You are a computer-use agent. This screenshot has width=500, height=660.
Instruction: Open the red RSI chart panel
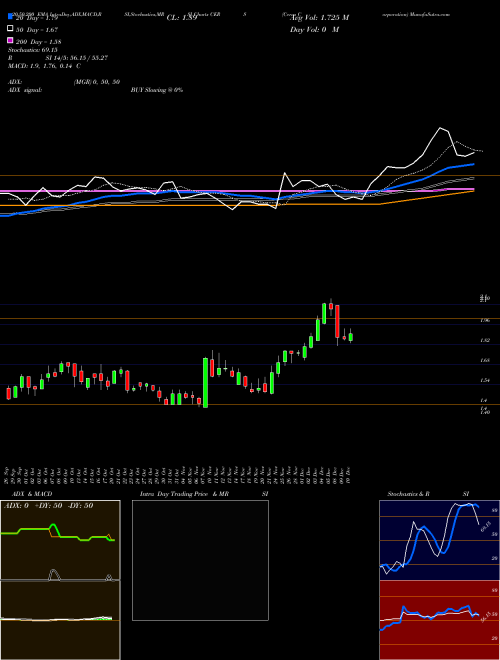439,620
